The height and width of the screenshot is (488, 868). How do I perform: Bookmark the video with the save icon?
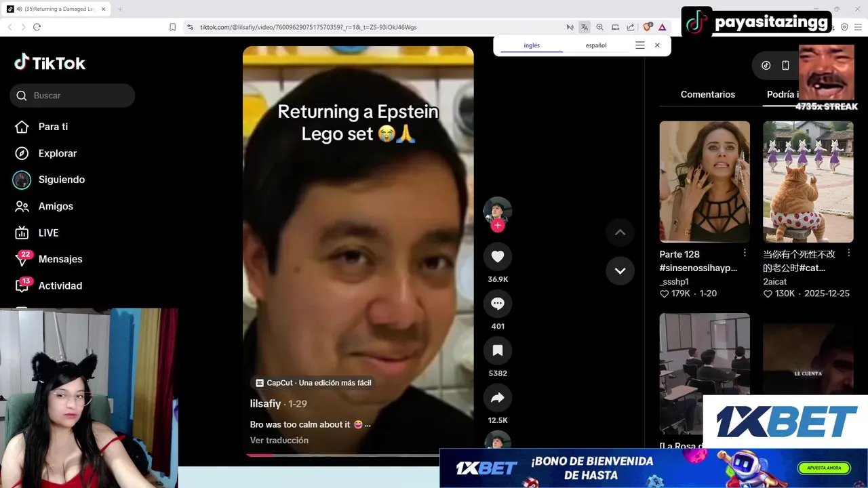497,350
